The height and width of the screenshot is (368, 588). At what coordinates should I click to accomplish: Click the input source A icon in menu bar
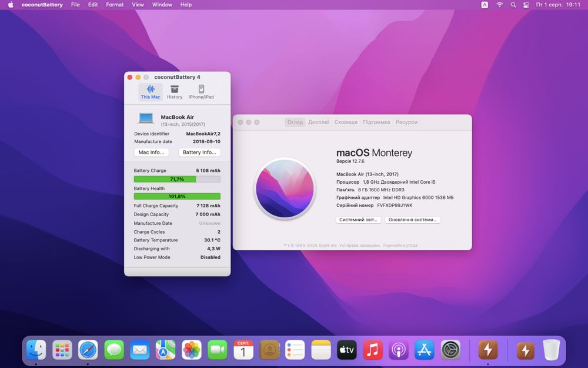[485, 5]
